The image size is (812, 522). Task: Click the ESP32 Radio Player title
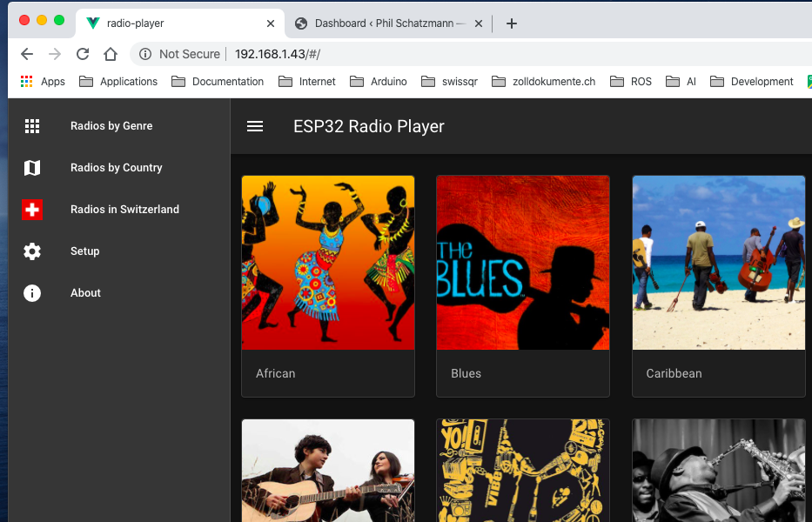(x=369, y=126)
